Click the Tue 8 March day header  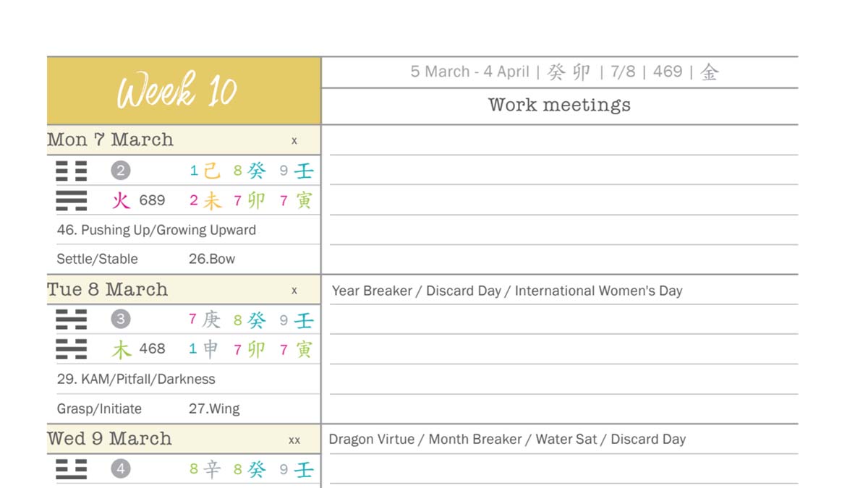pos(184,289)
